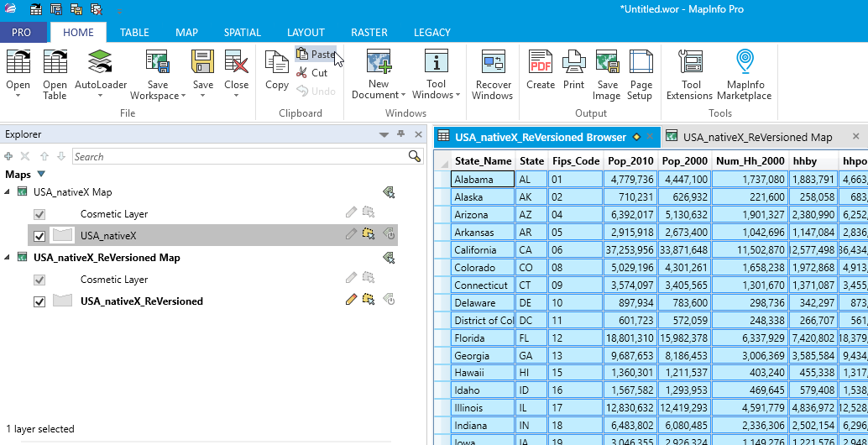Viewport: 868px width, 445px height.
Task: Click the floppy-disk Save icon in File group
Action: pyautogui.click(x=202, y=61)
